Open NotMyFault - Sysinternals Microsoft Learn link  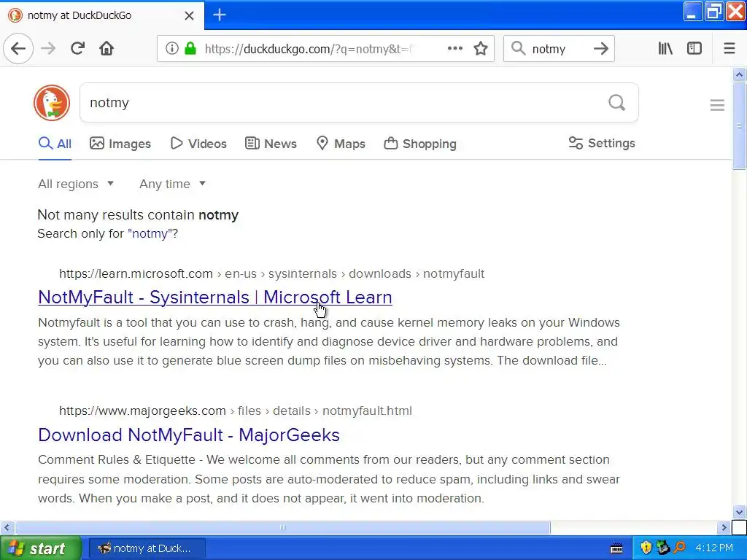coord(215,297)
